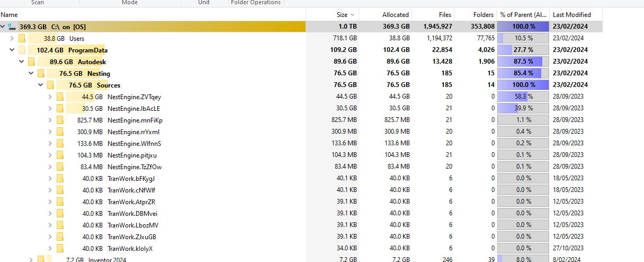The height and width of the screenshot is (262, 644).
Task: Click the C:\ drive icon
Action: (12, 27)
